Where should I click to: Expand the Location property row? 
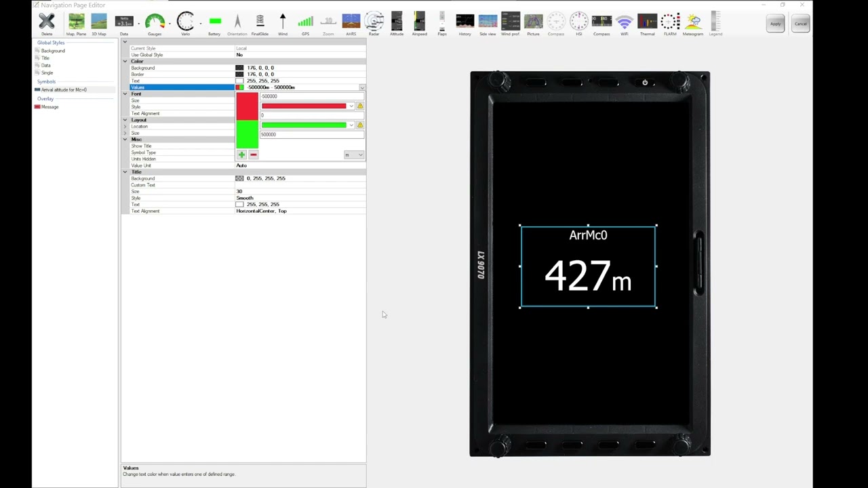(125, 127)
